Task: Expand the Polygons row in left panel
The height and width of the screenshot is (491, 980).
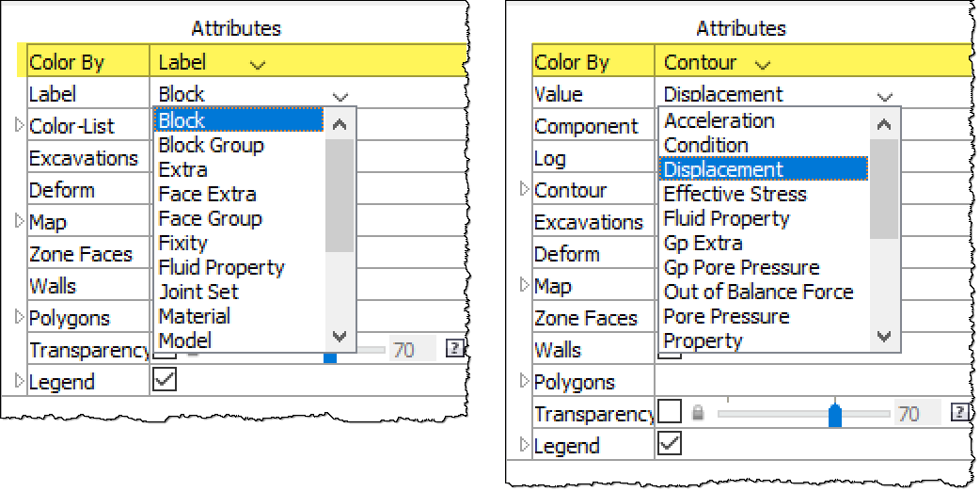Action: pyautogui.click(x=20, y=317)
